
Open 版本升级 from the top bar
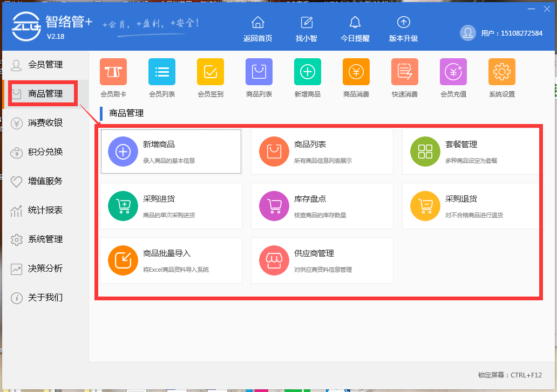[x=404, y=27]
